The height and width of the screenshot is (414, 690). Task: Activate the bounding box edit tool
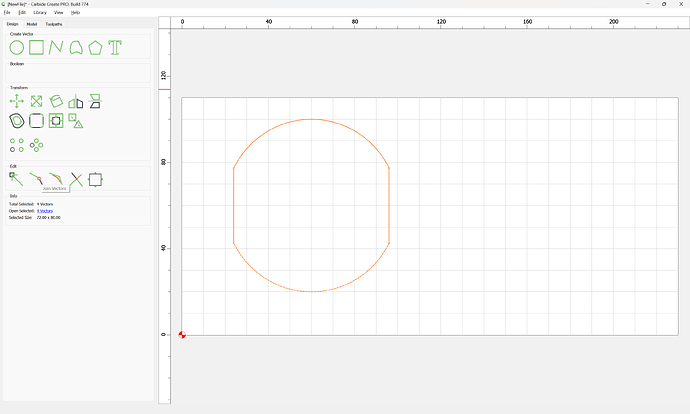point(95,180)
